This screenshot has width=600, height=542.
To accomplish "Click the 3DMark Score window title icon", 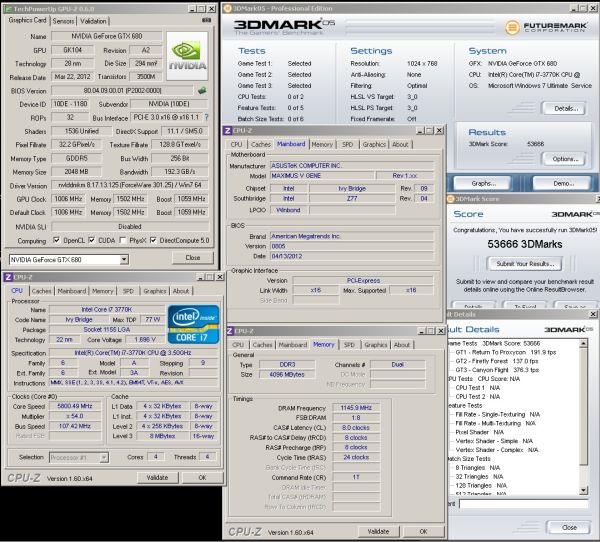I will click(450, 199).
